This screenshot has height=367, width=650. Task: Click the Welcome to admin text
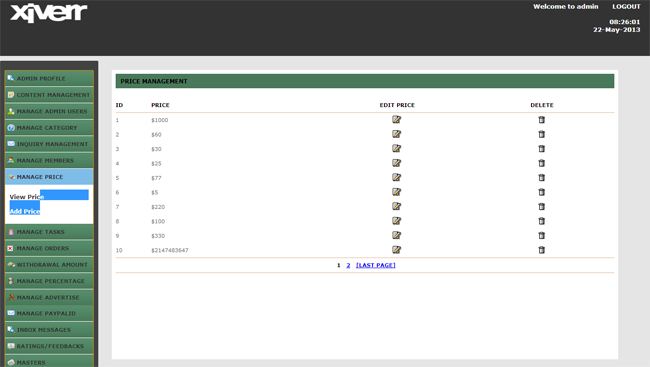pos(565,7)
